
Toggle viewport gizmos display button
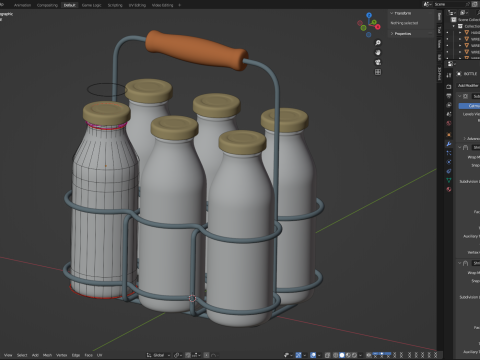coord(299,355)
